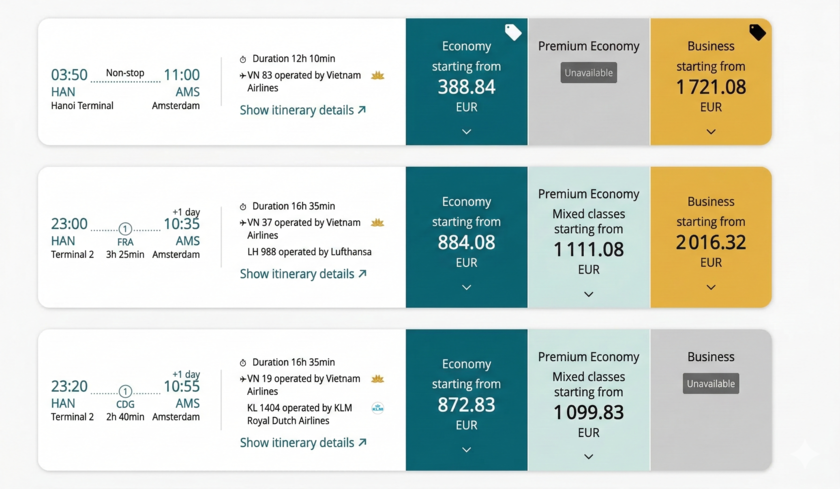The image size is (840, 489).
Task: Expand the 1111.08 EUR Premium Economy chevron
Action: (588, 294)
